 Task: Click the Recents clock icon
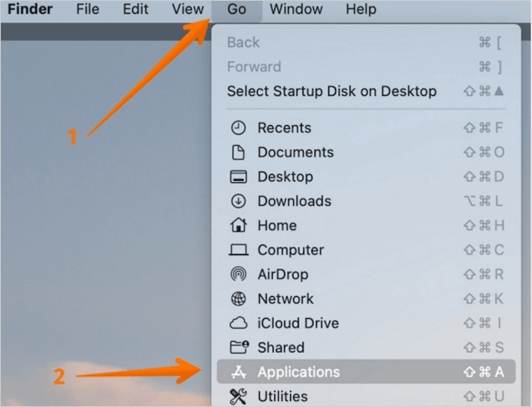click(x=239, y=128)
